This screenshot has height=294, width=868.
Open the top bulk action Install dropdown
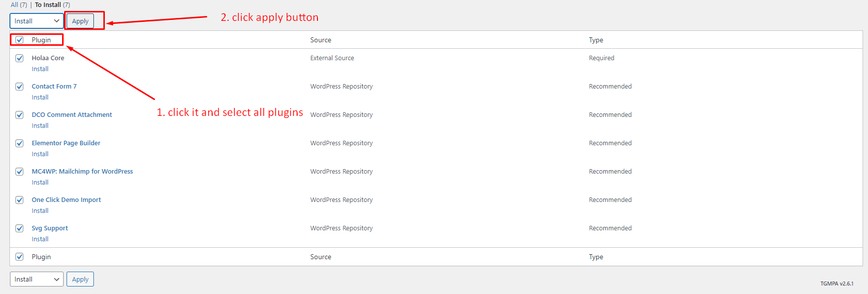(x=36, y=21)
